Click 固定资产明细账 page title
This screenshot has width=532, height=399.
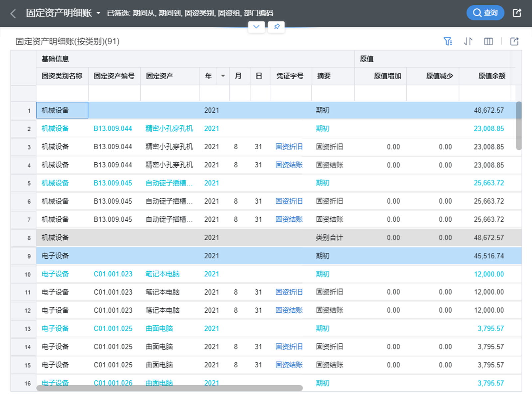point(59,13)
